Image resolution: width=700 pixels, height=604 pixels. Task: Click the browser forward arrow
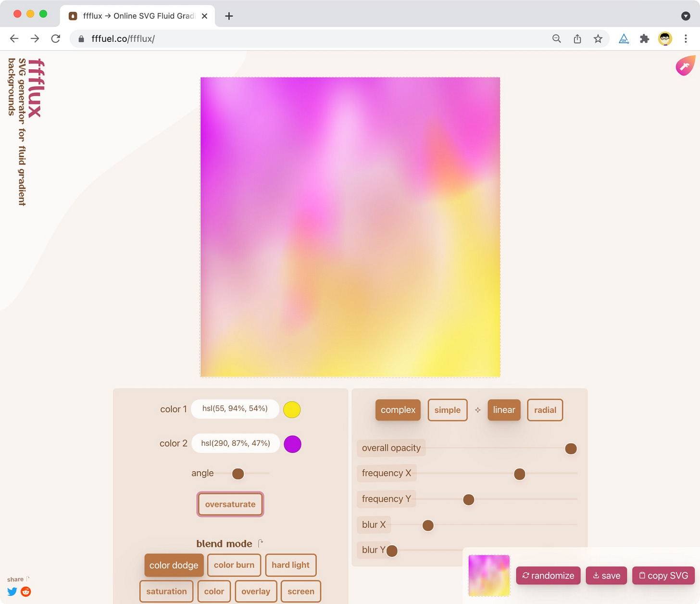(35, 39)
